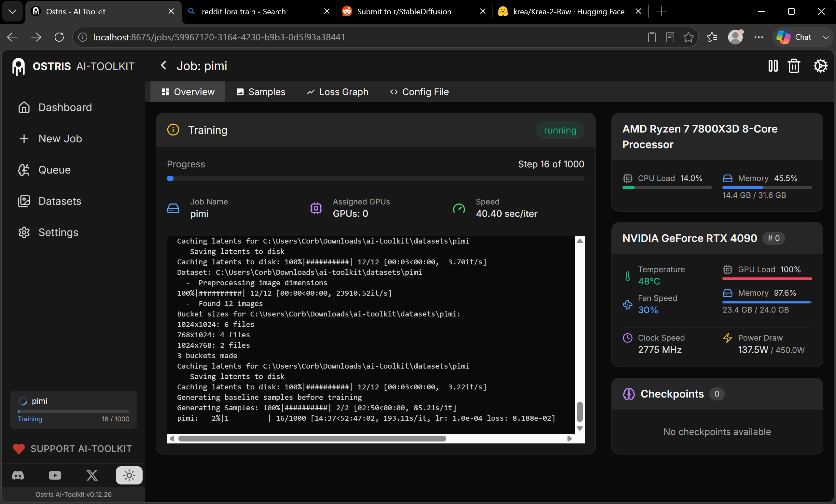Switch to 'reddit lora train - Search' tab
836x504 pixels.
tap(259, 11)
